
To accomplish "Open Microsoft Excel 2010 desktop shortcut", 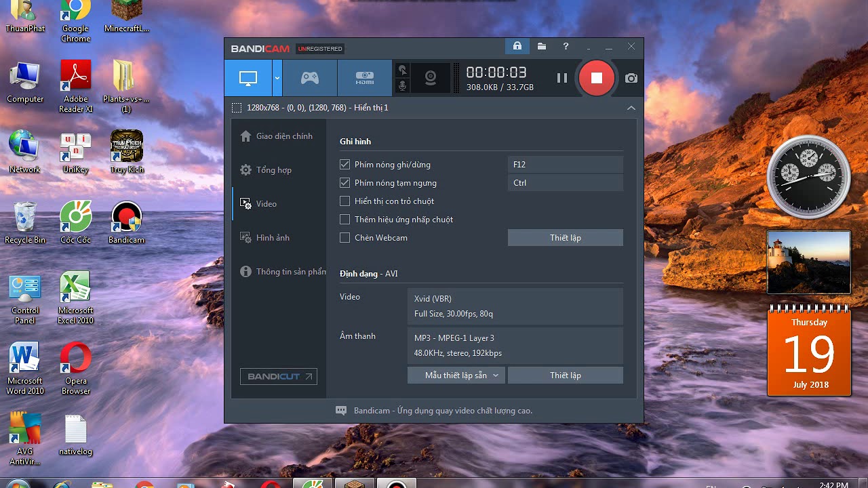I will coord(76,298).
